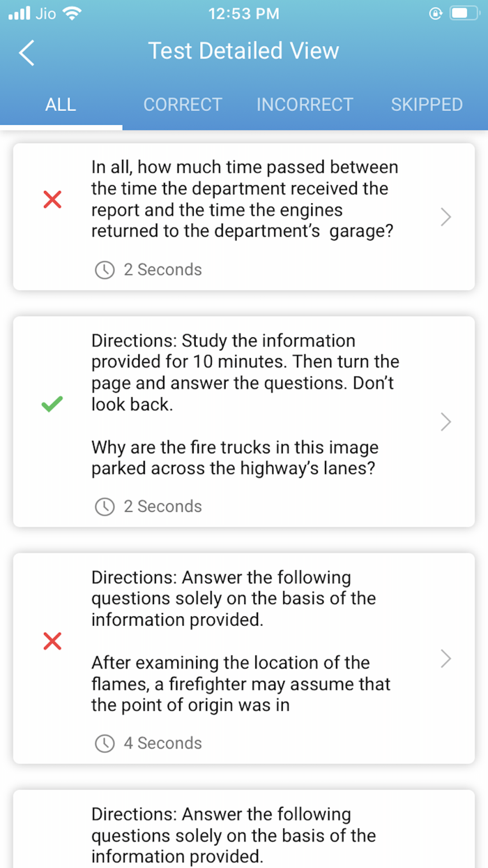Screen dimensions: 488x868
Task: Tap the Test Detailed View title
Action: pos(243,51)
